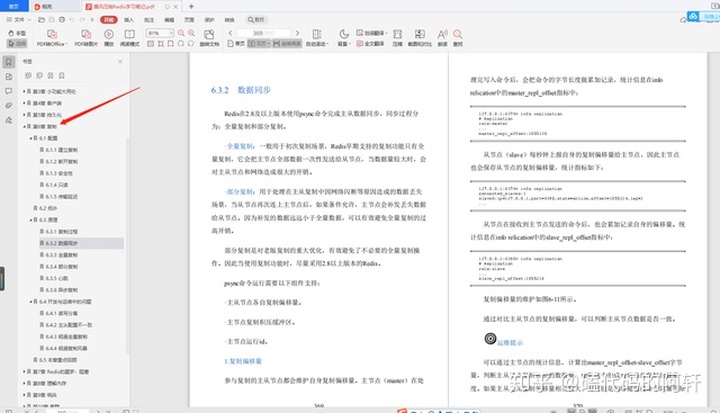Expand the 第5章 持久化 bookmark

tap(24, 115)
